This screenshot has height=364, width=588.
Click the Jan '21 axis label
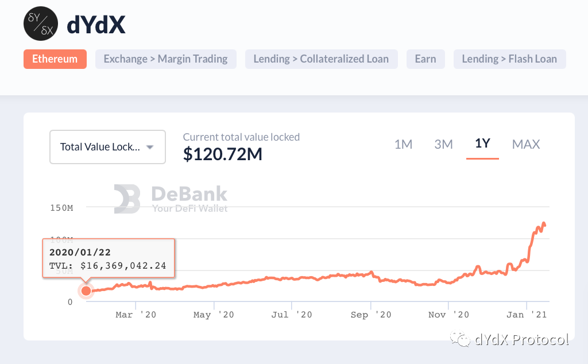[527, 315]
